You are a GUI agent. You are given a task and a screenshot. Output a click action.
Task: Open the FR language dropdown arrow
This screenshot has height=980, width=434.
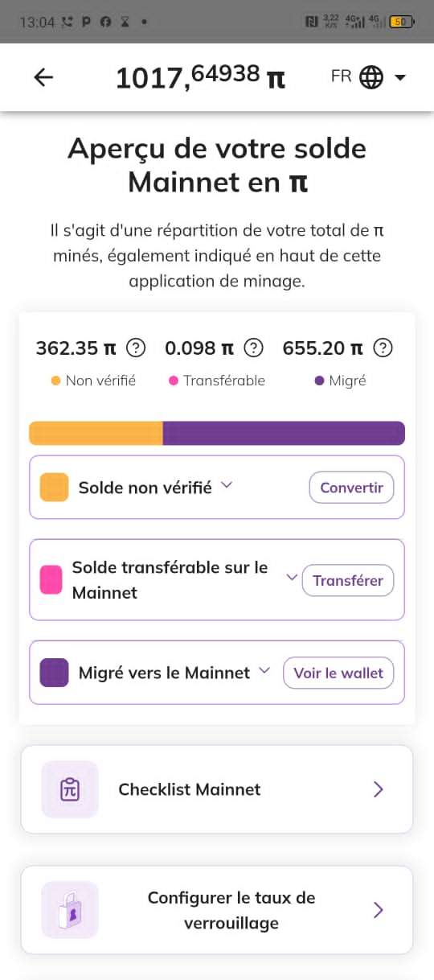400,78
